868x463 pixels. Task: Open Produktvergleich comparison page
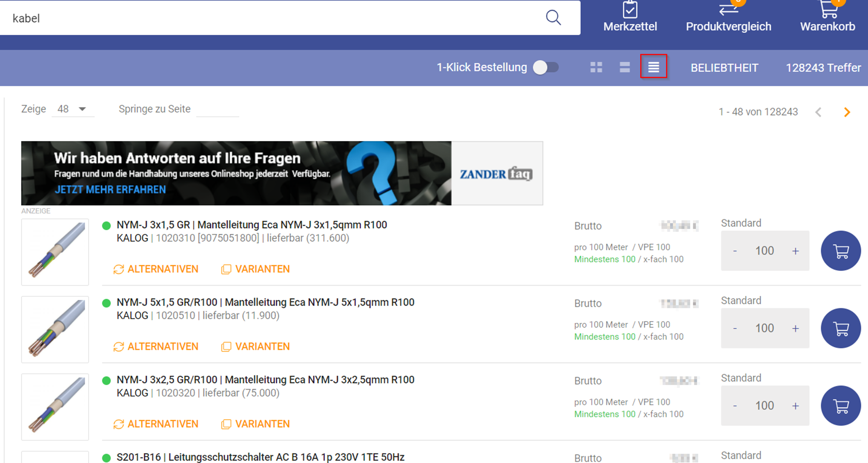click(728, 17)
